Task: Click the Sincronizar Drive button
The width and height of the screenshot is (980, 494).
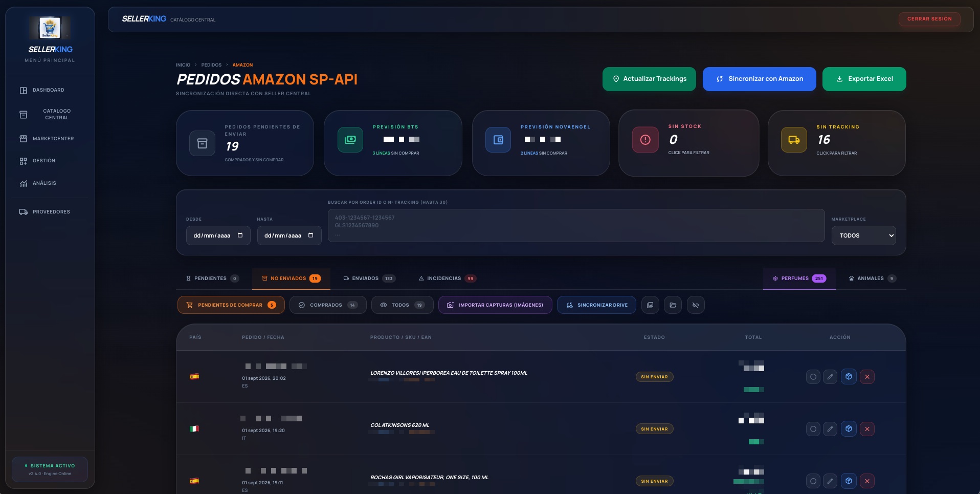Action: point(596,305)
